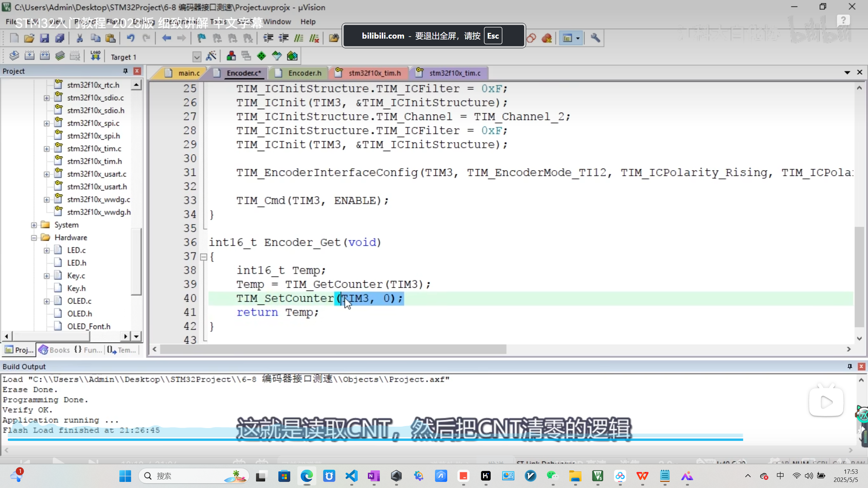Expand the System folder in tree
This screenshot has height=488, width=868.
tap(34, 225)
